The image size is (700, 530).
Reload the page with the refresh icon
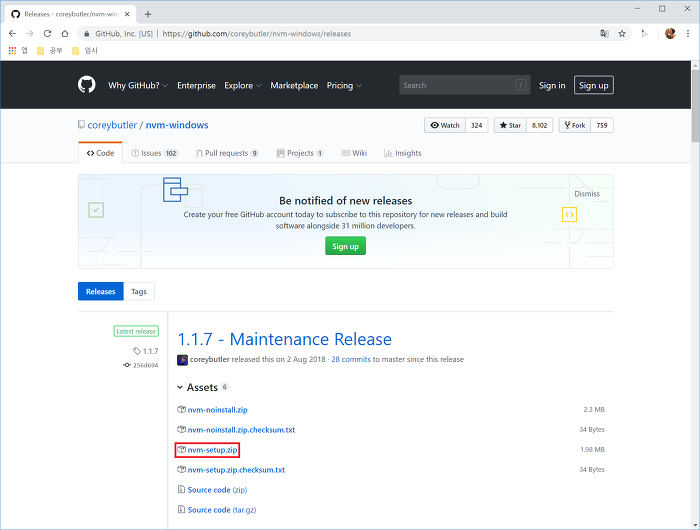pos(47,33)
